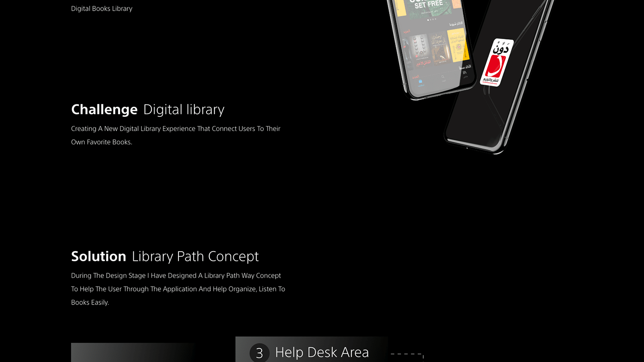Click the 'Library Path Concept' heading text
Image resolution: width=644 pixels, height=362 pixels.
click(x=195, y=256)
